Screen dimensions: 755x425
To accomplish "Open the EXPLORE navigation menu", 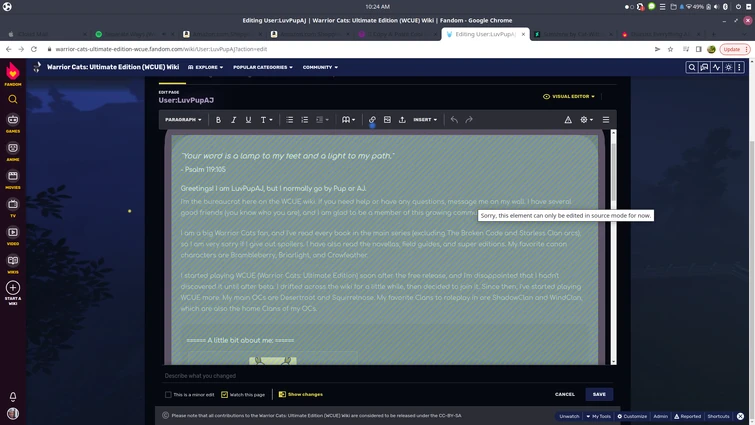I will pyautogui.click(x=206, y=67).
